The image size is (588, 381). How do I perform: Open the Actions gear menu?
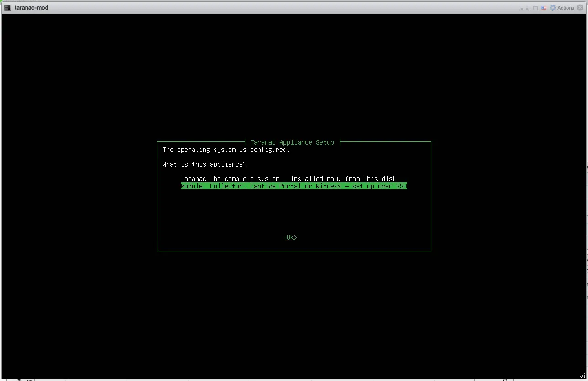(x=562, y=8)
